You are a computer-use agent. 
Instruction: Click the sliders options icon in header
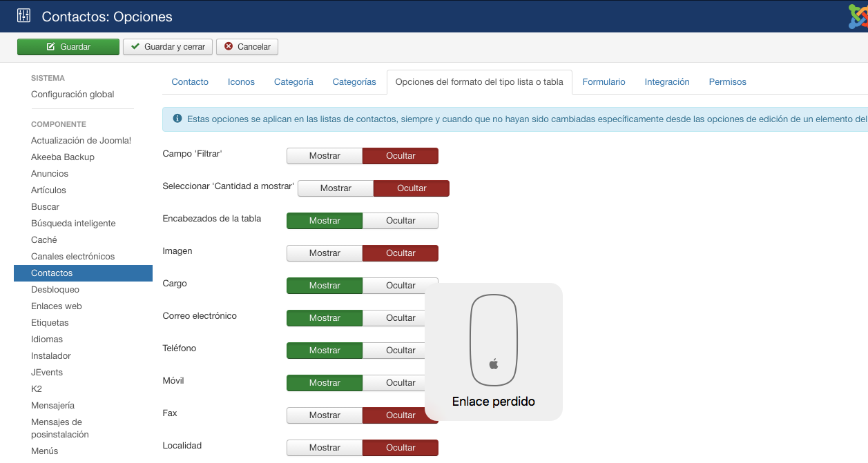click(x=23, y=16)
